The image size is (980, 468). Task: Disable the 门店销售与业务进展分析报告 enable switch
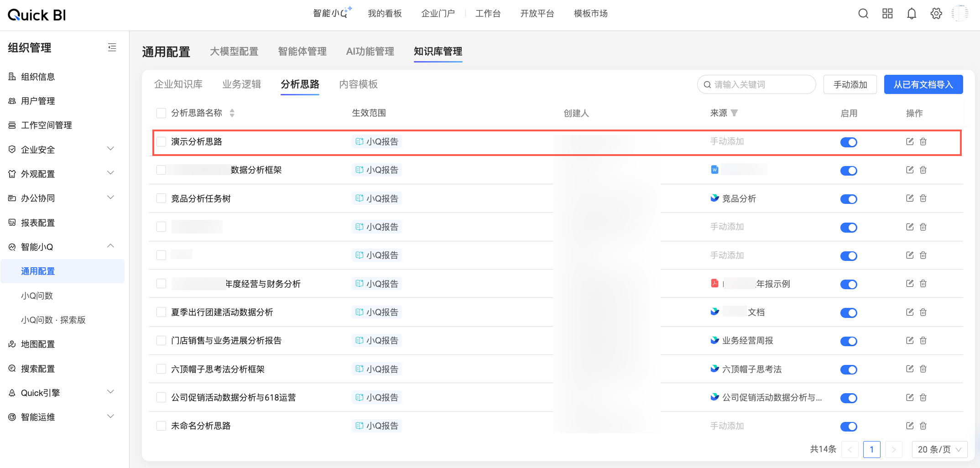click(x=849, y=341)
